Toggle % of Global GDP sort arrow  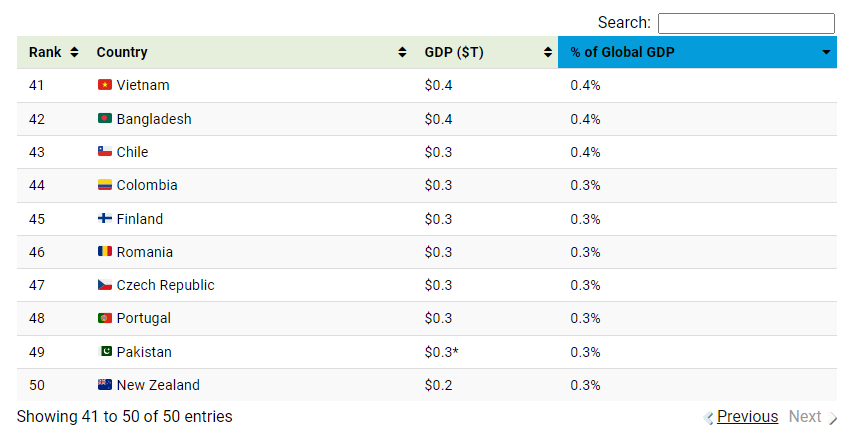pyautogui.click(x=826, y=52)
